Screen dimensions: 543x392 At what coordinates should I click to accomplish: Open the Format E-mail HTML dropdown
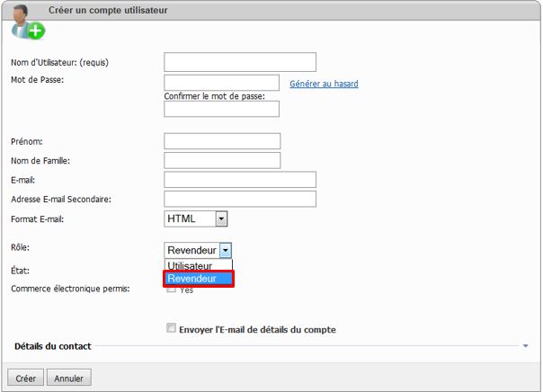coord(196,218)
